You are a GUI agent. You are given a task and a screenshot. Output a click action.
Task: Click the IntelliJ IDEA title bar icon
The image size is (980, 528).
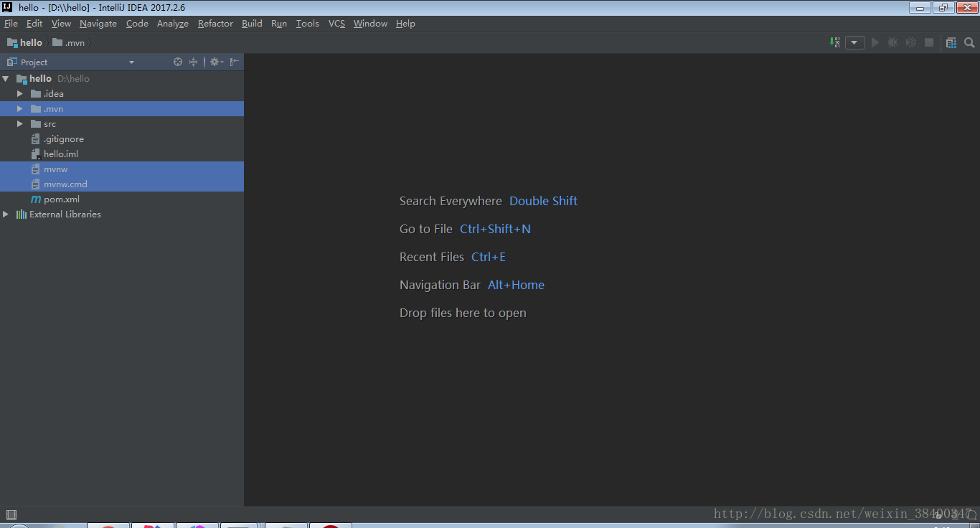pyautogui.click(x=7, y=7)
